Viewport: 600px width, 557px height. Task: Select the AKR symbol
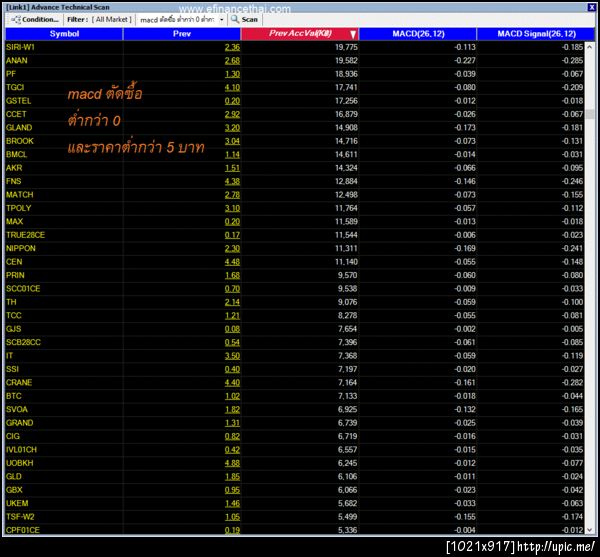coord(14,168)
